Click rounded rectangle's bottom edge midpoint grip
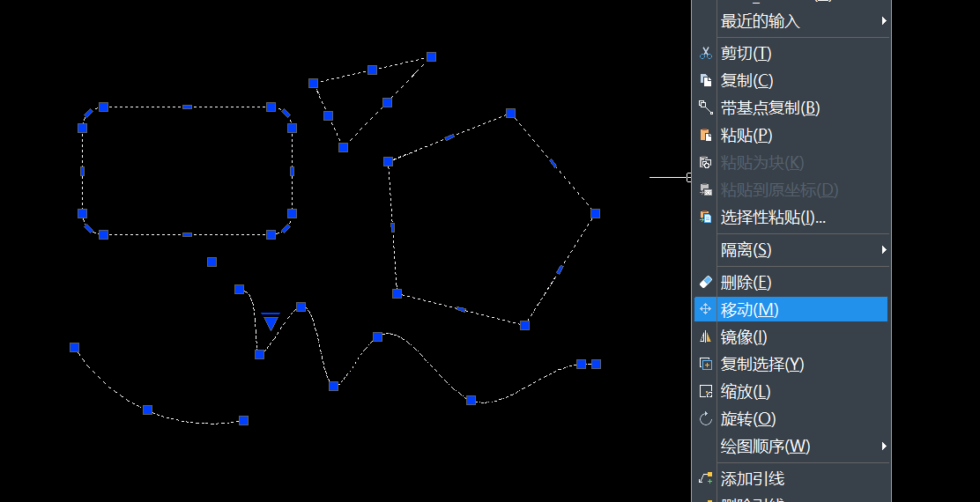This screenshot has height=502, width=980. 187,235
